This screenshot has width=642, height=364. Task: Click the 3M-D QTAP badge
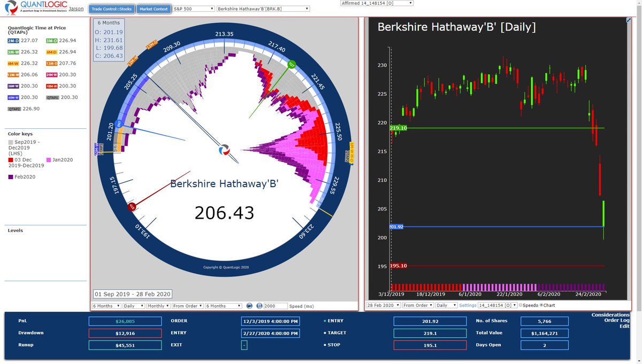point(52,40)
